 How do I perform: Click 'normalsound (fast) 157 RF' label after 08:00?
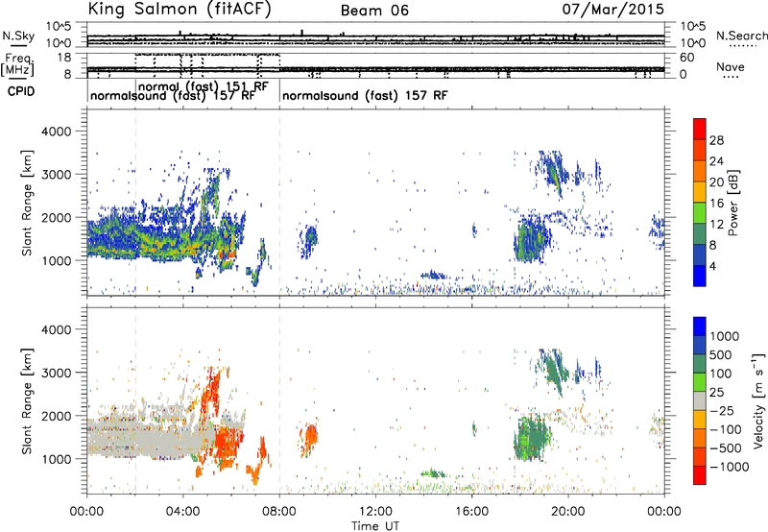point(365,95)
